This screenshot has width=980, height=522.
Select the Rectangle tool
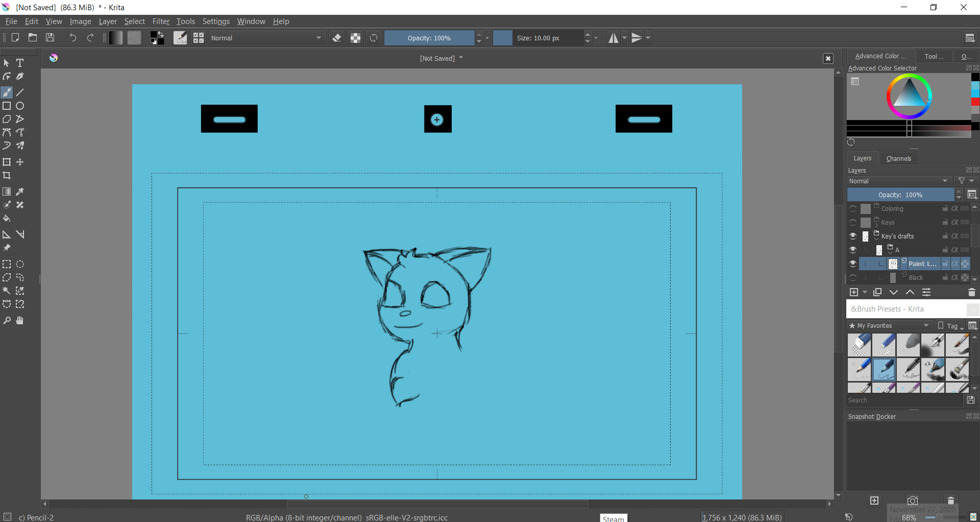[x=7, y=106]
